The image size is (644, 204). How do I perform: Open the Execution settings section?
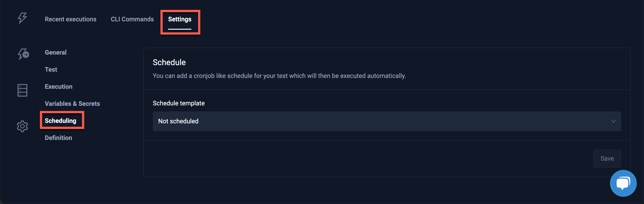click(58, 86)
